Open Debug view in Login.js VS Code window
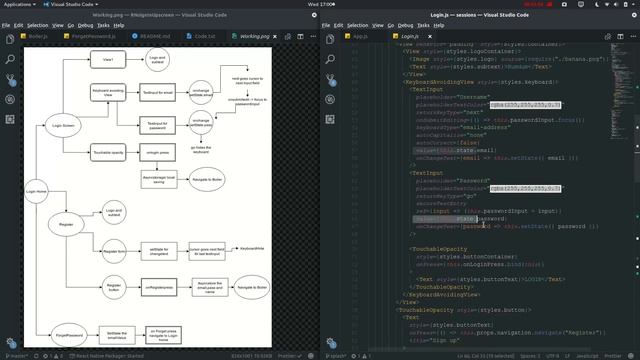Image resolution: width=640 pixels, height=360 pixels. [330, 99]
